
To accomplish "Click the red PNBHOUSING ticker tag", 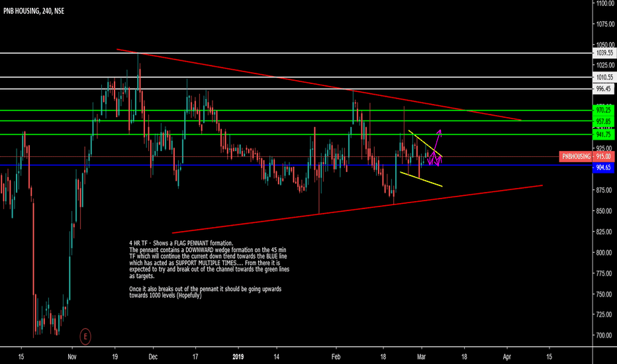I will tap(576, 157).
